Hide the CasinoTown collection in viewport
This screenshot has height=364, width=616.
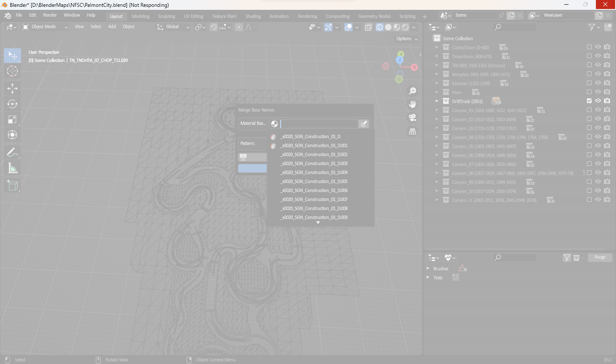(598, 47)
